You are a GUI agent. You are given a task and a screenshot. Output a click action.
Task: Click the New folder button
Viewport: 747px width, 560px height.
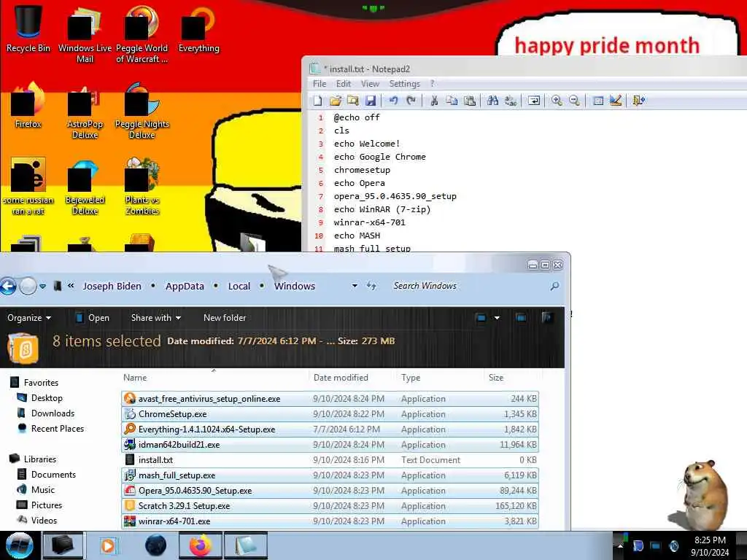(x=225, y=318)
